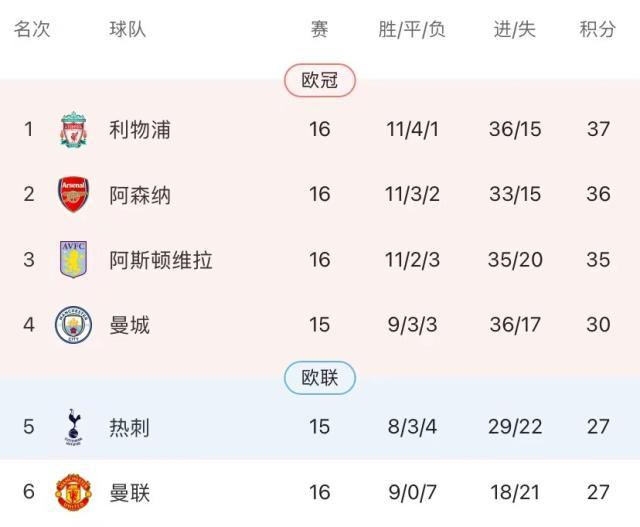
Task: Open team name 阿森纳
Action: 140,194
